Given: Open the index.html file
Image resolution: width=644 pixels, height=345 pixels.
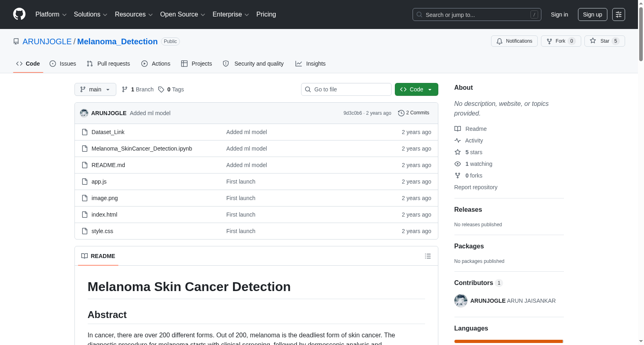Looking at the screenshot, I should click(104, 215).
